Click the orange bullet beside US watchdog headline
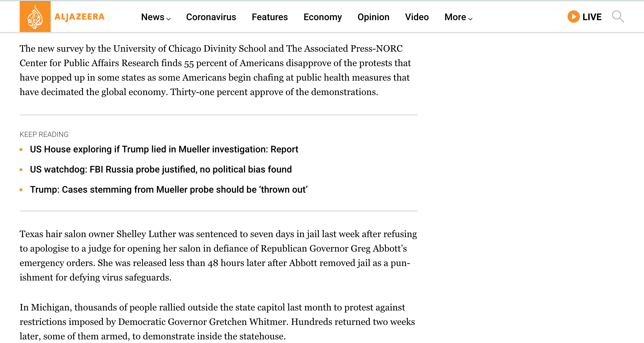 click(21, 170)
